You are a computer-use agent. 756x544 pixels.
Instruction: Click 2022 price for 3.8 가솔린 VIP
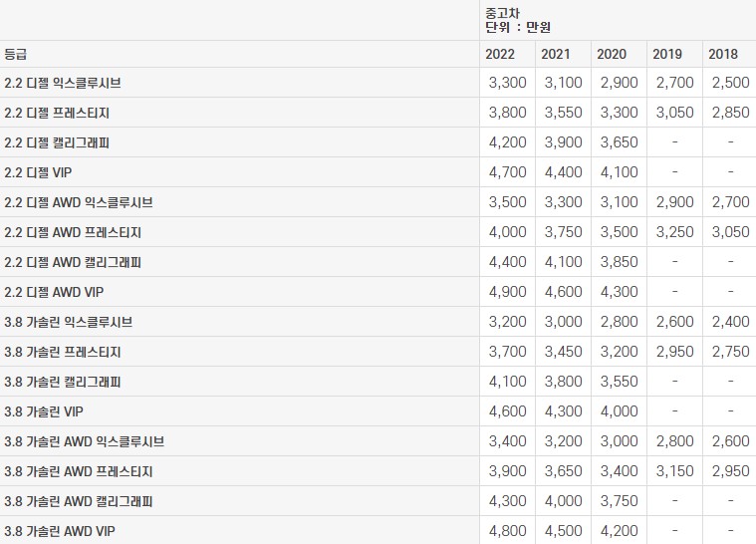(507, 411)
